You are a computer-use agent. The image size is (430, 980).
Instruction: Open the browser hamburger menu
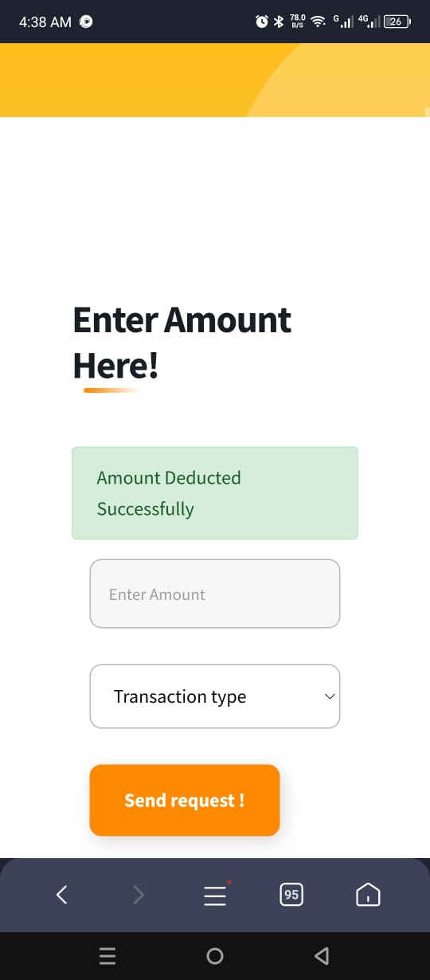215,896
